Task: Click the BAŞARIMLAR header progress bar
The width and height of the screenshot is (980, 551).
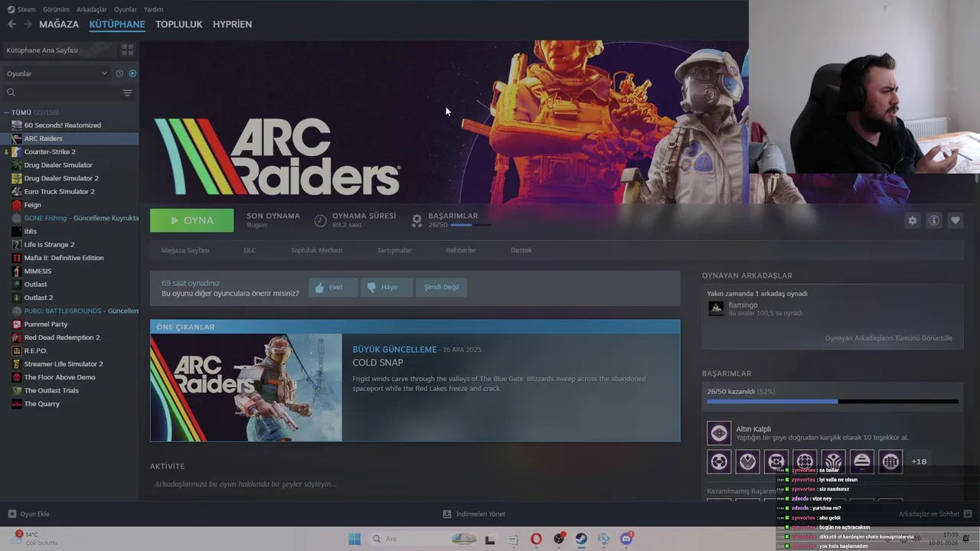Action: coord(470,225)
